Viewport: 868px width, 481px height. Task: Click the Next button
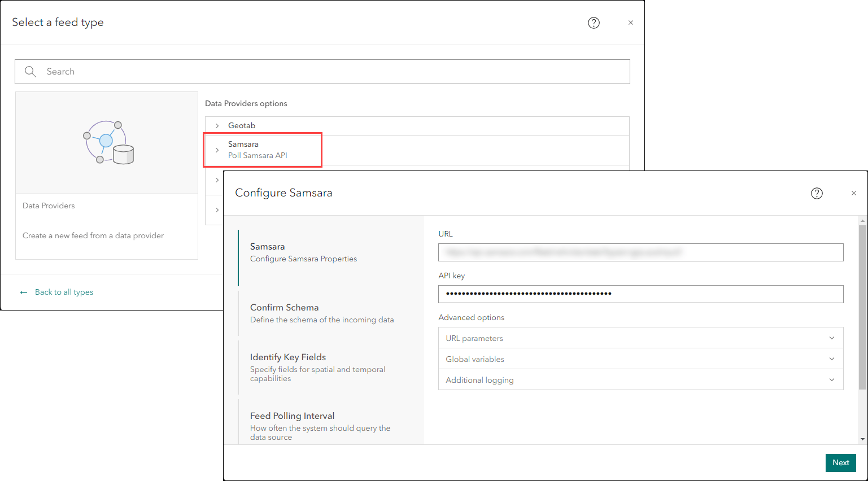pyautogui.click(x=840, y=462)
